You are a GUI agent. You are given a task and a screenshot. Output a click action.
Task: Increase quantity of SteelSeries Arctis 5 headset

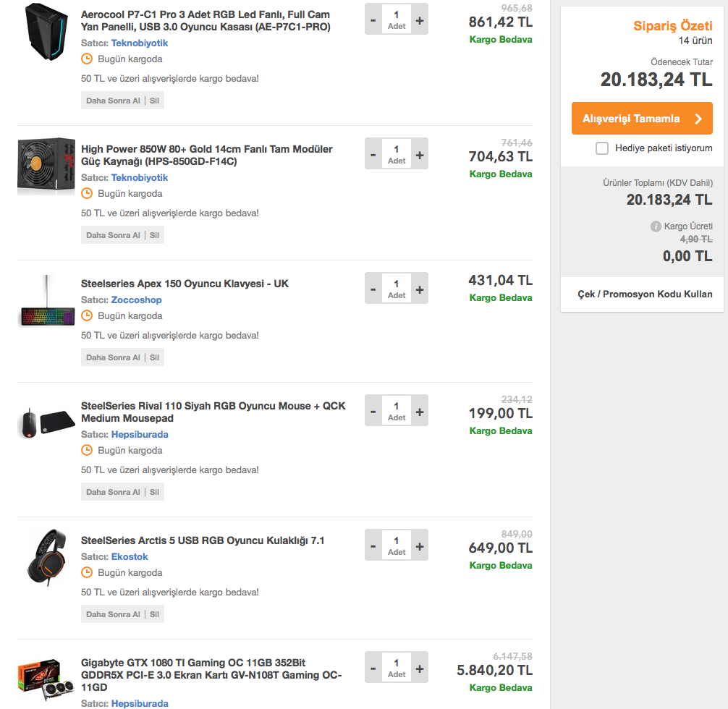pyautogui.click(x=420, y=546)
